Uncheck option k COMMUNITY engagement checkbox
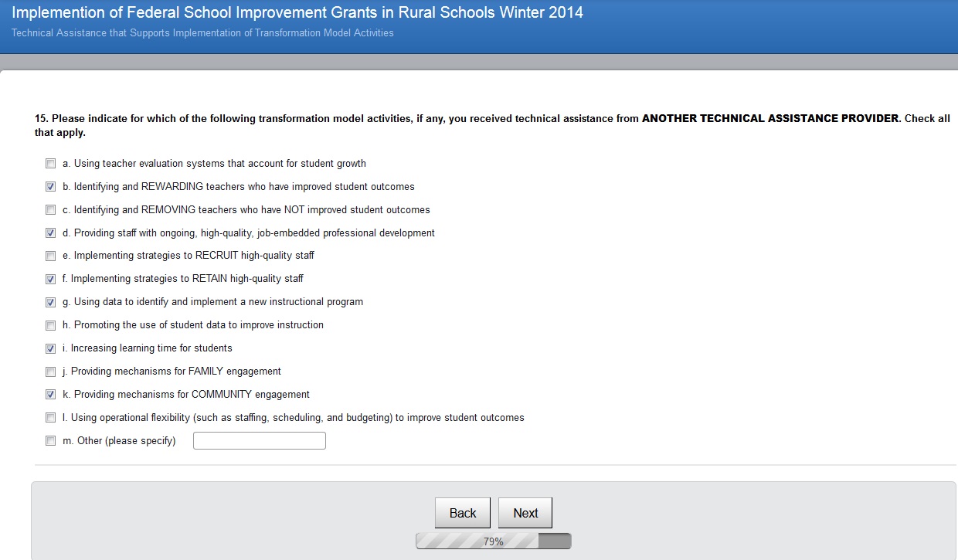958x560 pixels. (51, 395)
